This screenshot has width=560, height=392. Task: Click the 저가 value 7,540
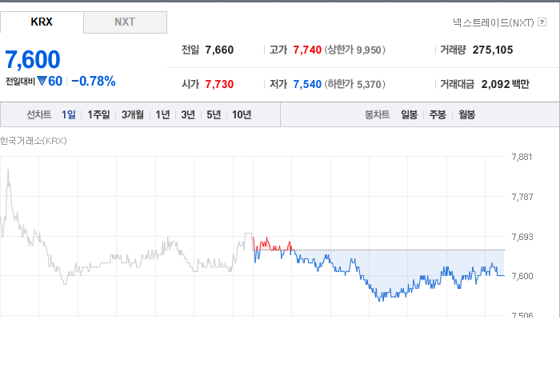point(307,84)
